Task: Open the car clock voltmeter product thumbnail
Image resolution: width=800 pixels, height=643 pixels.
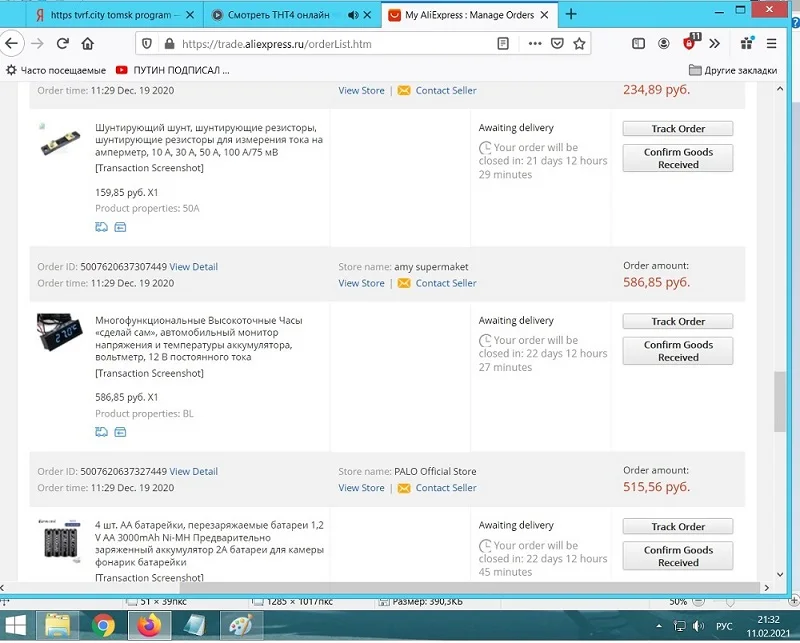Action: [x=60, y=332]
